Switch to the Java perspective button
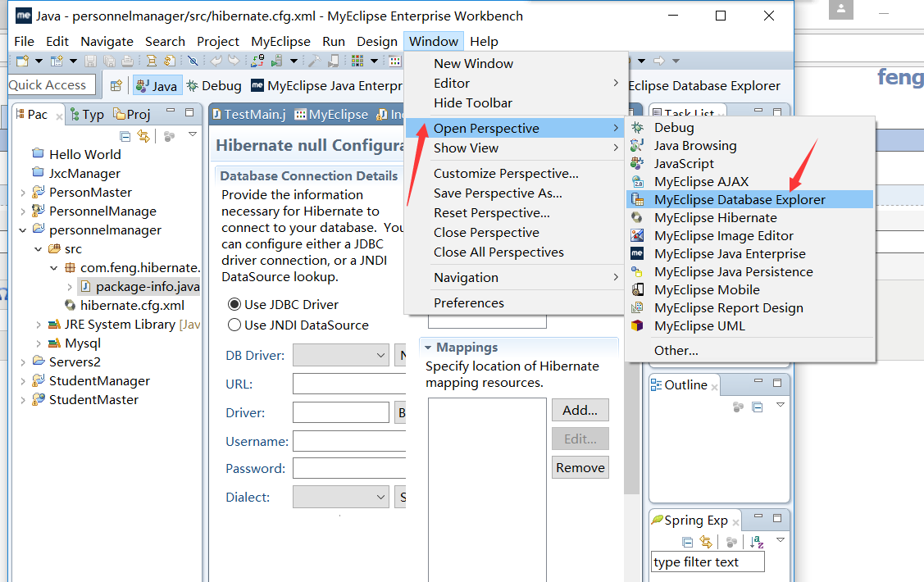Viewport: 924px width, 582px height. coord(156,86)
